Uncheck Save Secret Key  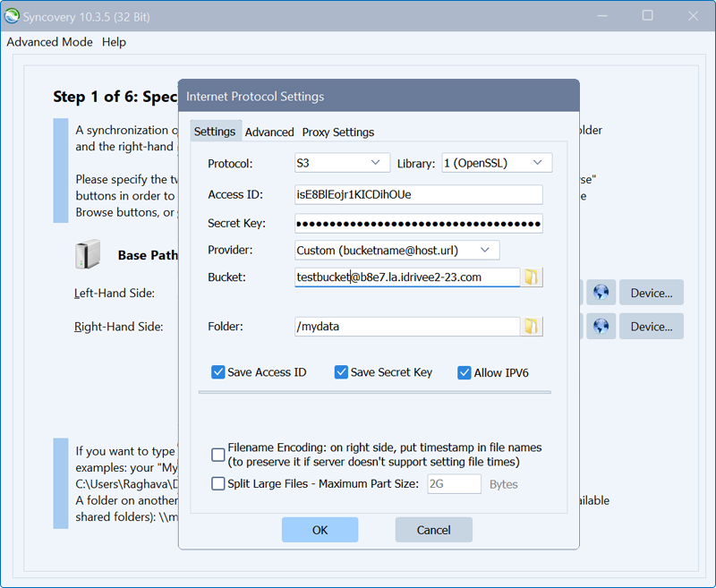[x=341, y=372]
